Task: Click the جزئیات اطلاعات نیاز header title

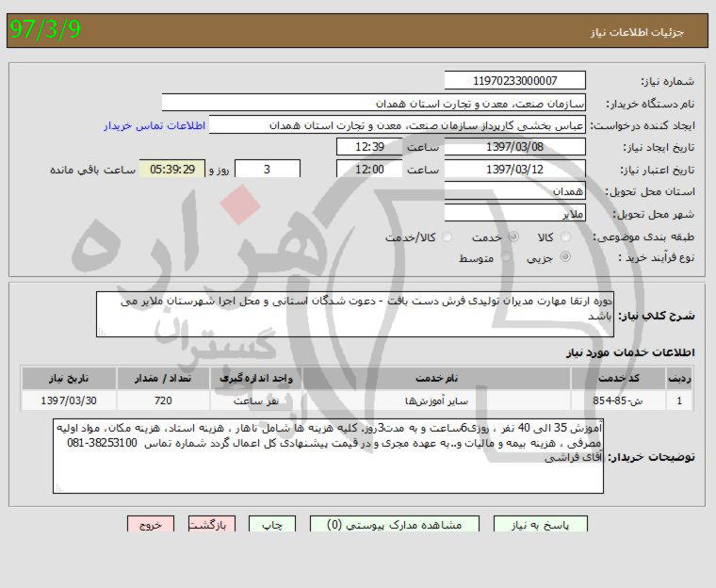Action: [638, 31]
